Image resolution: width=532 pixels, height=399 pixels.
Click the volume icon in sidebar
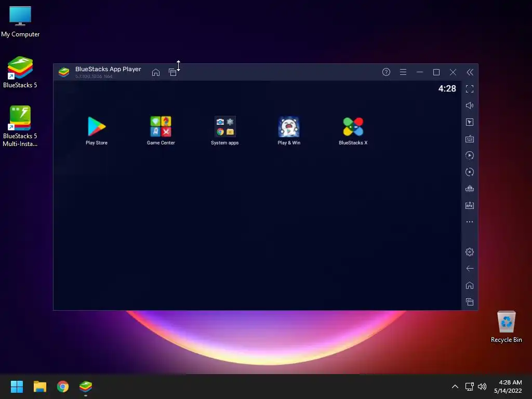tap(470, 105)
